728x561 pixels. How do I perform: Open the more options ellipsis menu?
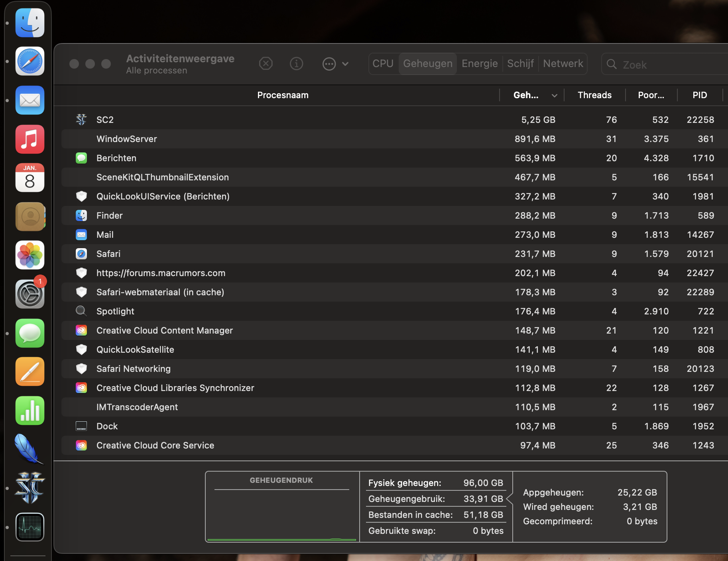tap(335, 64)
